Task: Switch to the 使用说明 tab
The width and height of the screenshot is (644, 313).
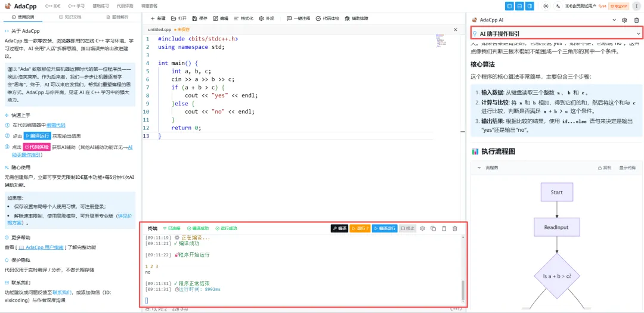Action: click(x=23, y=17)
